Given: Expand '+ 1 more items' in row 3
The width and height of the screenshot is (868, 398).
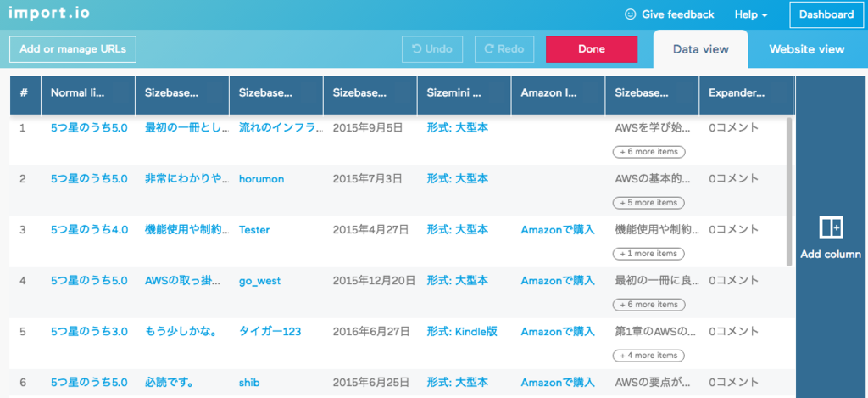Looking at the screenshot, I should (x=648, y=254).
